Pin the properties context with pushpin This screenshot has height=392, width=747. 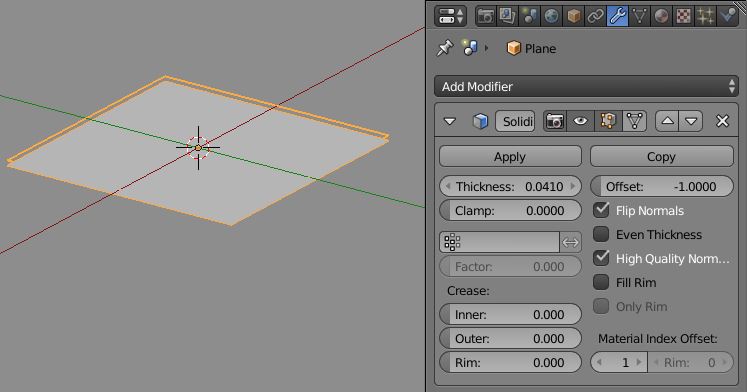(444, 48)
